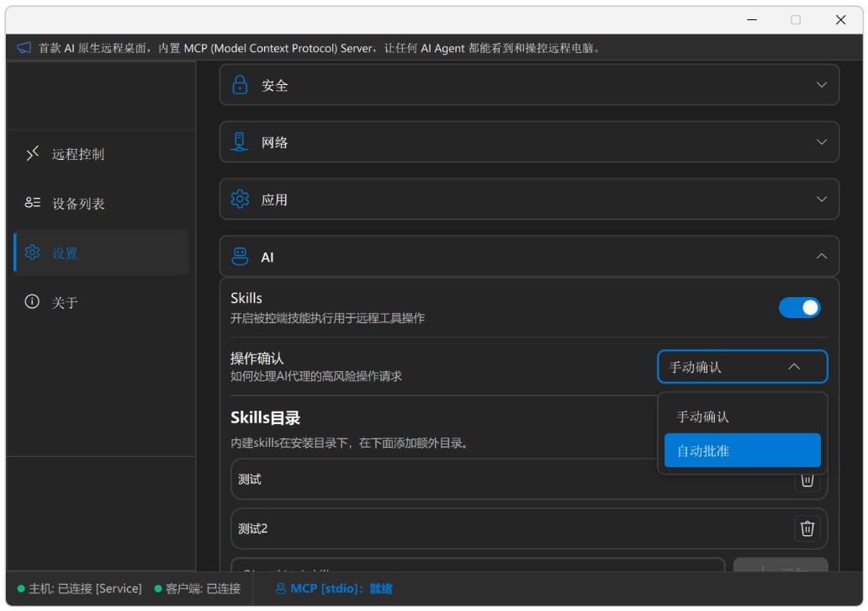
Task: Click the 应用 section title
Action: coord(274,200)
